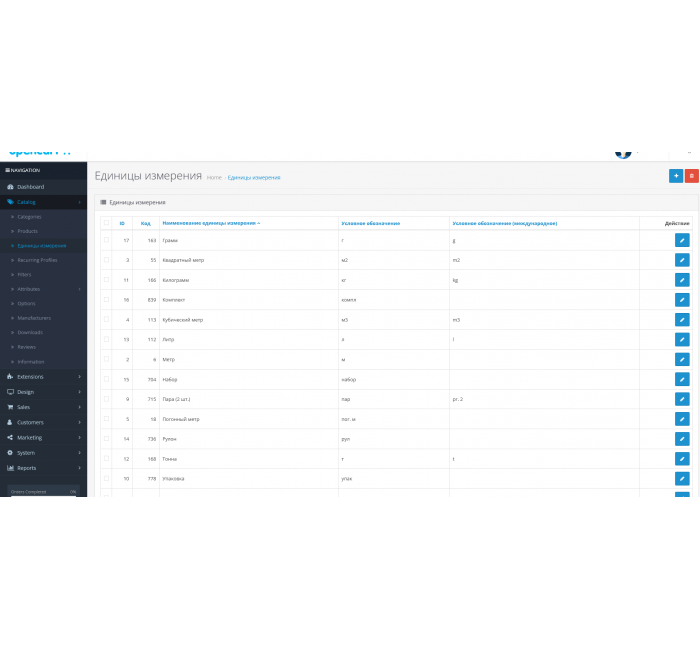This screenshot has width=700, height=650.
Task: Open Categories in the Catalog submenu
Action: coord(29,217)
